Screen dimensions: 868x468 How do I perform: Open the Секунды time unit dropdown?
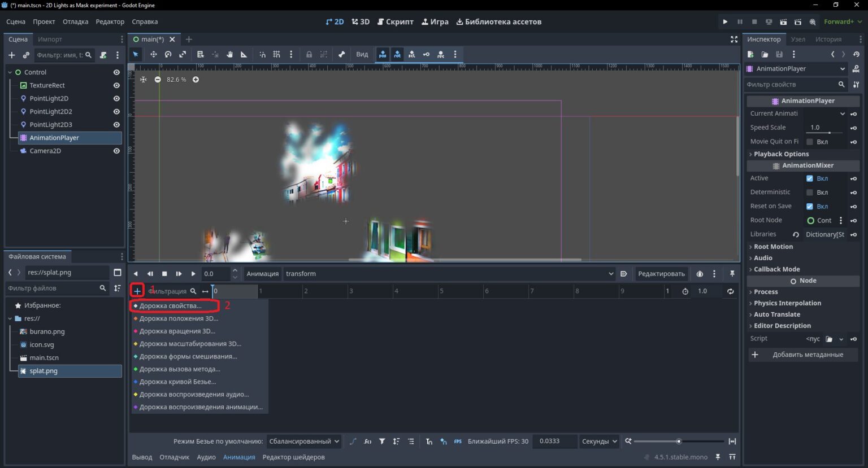tap(599, 441)
